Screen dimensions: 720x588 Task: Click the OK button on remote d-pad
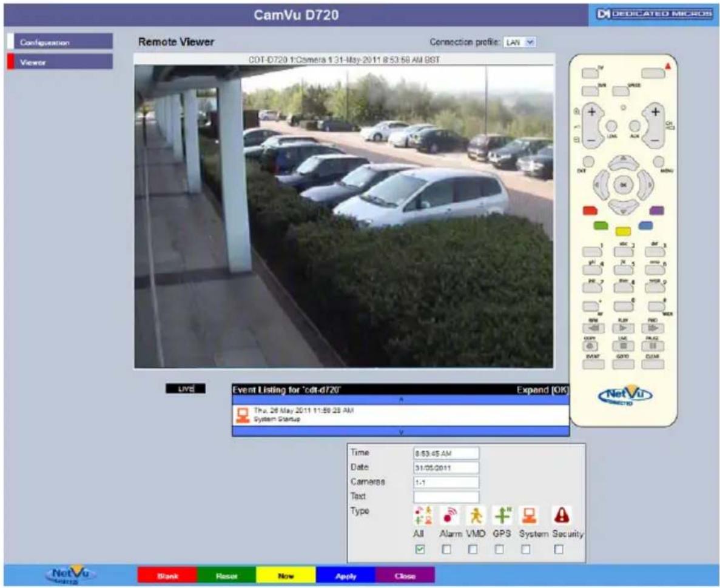tap(624, 184)
